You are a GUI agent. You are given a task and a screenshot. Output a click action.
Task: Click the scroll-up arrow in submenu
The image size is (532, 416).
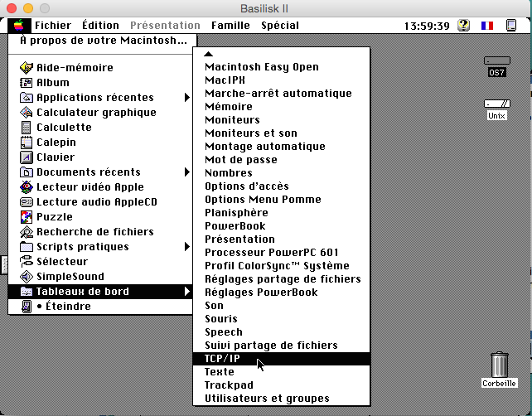[208, 54]
